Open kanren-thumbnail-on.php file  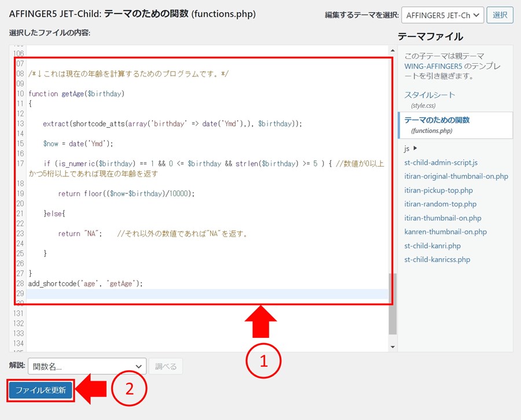[445, 232]
